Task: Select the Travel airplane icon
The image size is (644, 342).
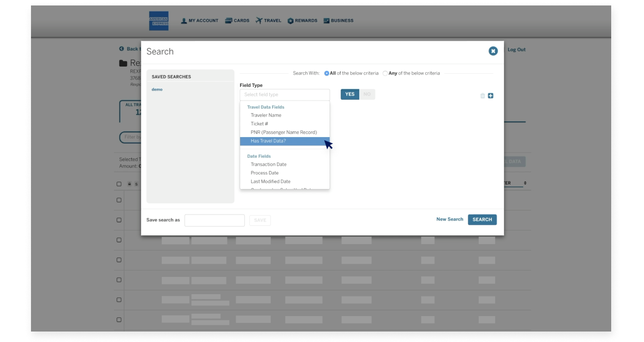Action: click(258, 20)
